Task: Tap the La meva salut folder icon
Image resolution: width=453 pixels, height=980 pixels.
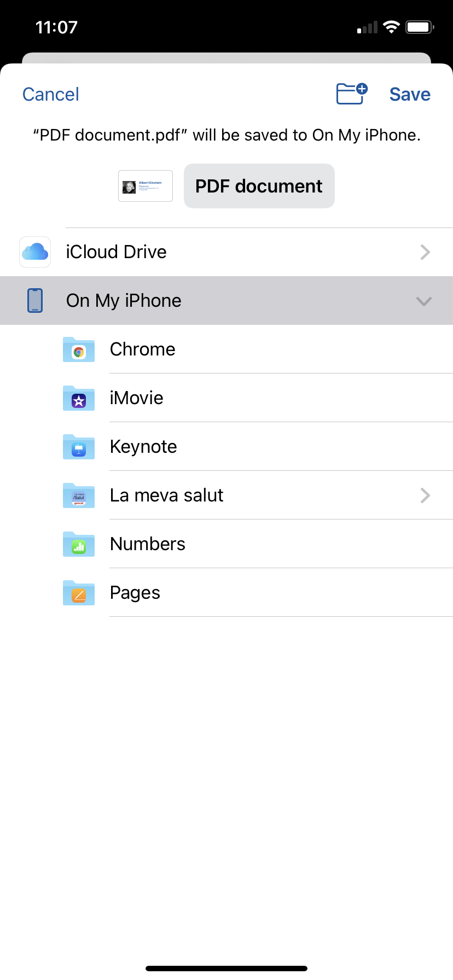Action: coord(79,496)
